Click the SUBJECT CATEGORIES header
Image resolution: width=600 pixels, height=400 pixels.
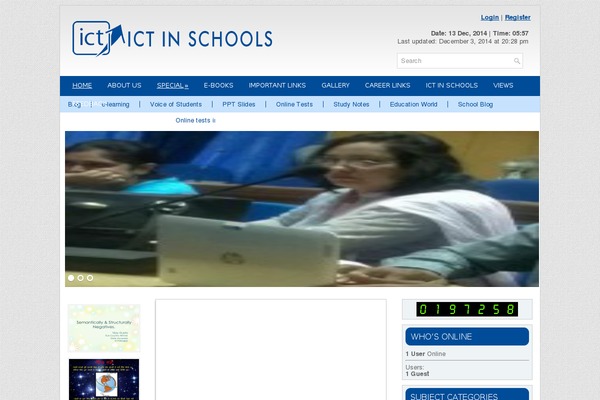467,395
